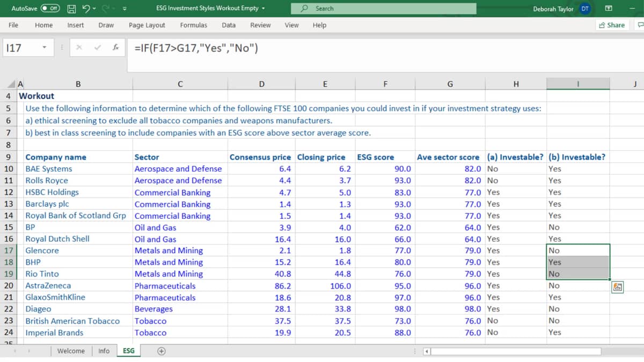
Task: Open the Undo history dropdown arrow
Action: [94, 9]
